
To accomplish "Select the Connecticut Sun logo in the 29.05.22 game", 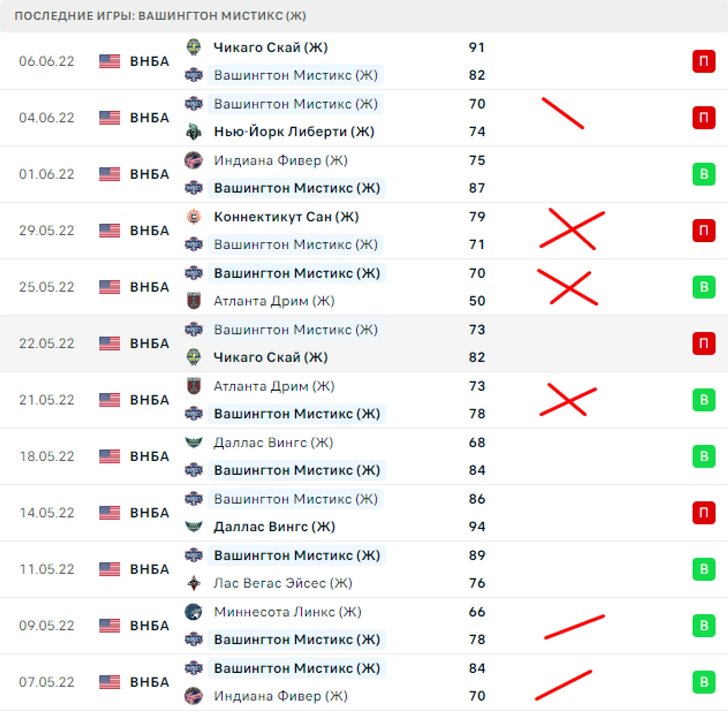I will click(x=193, y=217).
